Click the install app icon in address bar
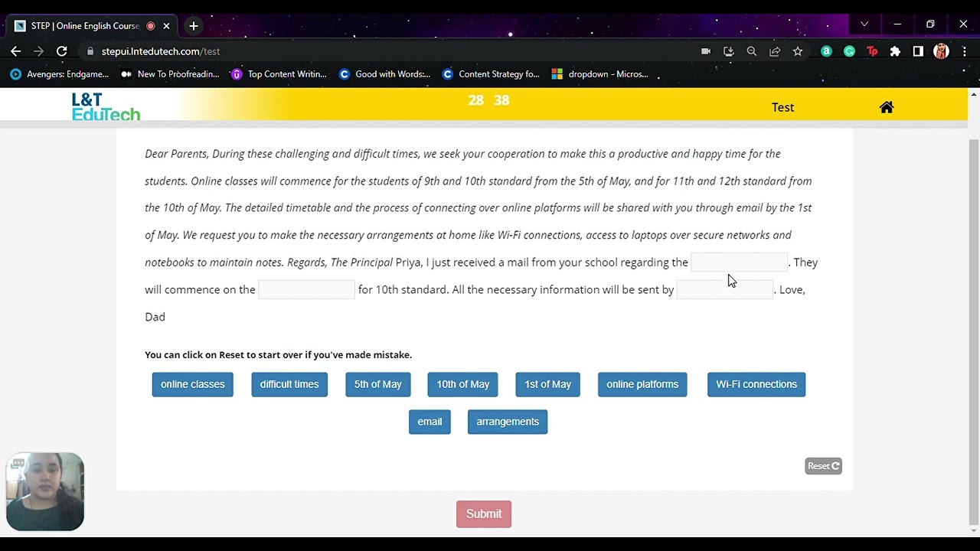 [x=729, y=51]
